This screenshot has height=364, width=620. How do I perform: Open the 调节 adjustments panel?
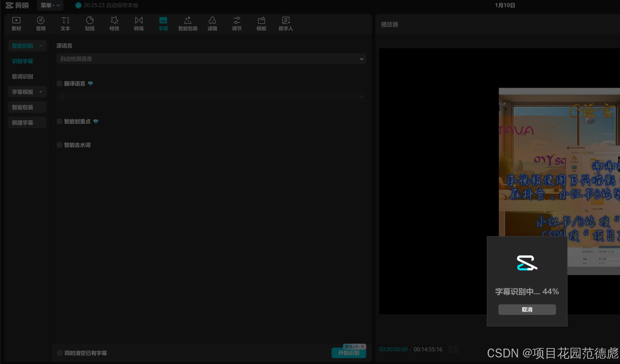pos(237,24)
